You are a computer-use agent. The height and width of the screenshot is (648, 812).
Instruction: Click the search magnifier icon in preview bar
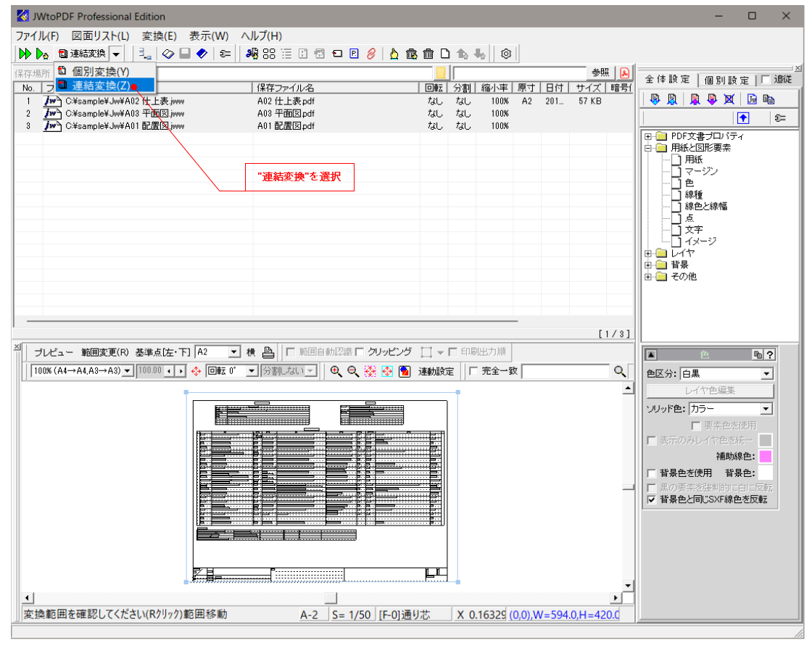tap(620, 371)
